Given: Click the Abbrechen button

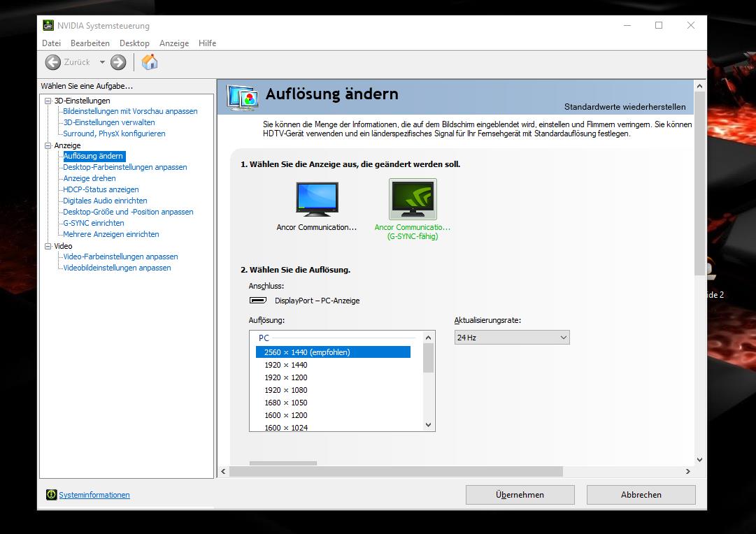Looking at the screenshot, I should click(x=641, y=494).
